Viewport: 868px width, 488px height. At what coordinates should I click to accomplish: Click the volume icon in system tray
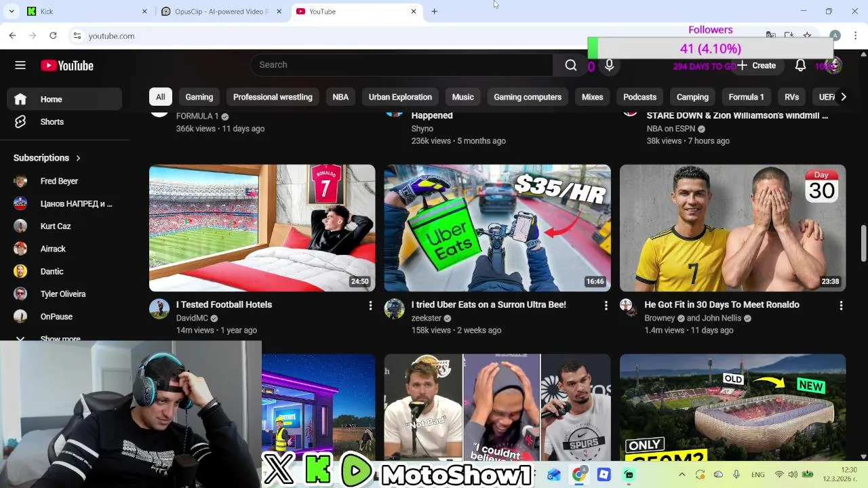[793, 474]
